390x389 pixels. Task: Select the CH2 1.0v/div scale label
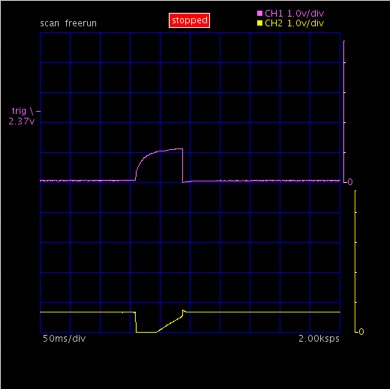click(294, 23)
